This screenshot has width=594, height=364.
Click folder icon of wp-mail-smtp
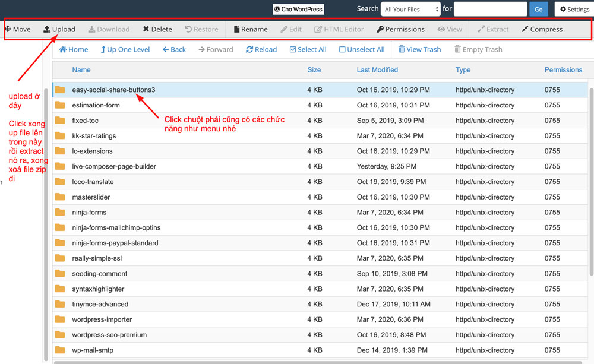(60, 350)
